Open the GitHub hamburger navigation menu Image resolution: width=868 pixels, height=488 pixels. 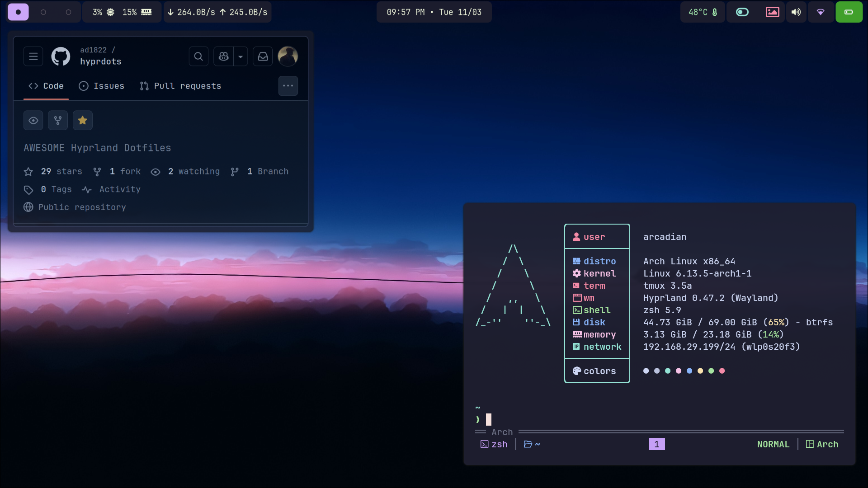33,56
